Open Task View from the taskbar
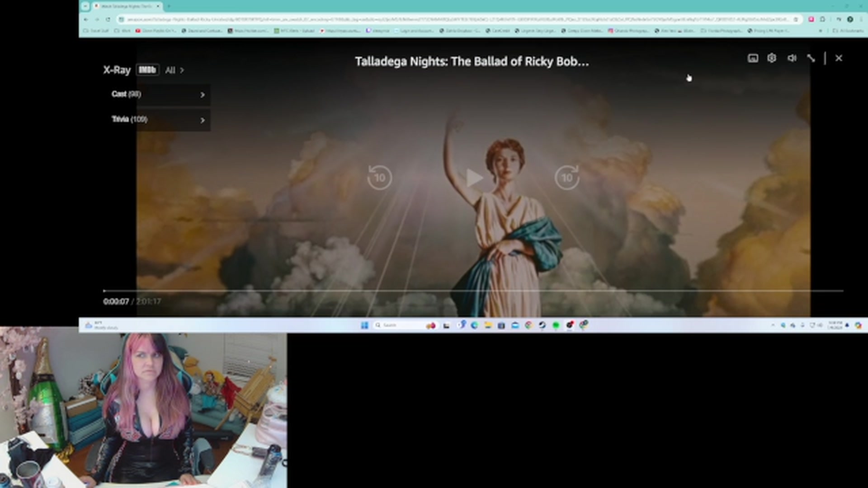 point(446,325)
